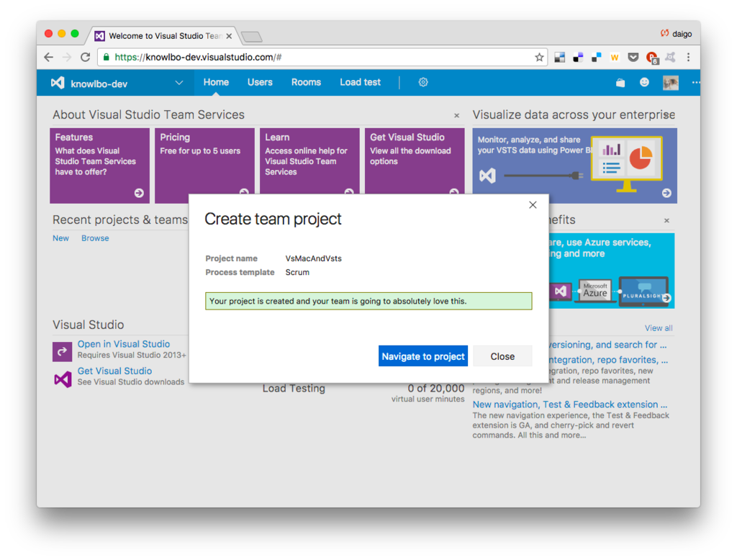The image size is (737, 560).
Task: Click the View all news link
Action: pos(659,328)
